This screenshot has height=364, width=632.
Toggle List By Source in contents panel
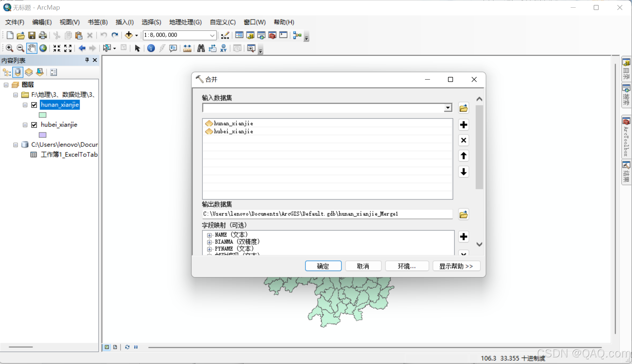pos(17,72)
